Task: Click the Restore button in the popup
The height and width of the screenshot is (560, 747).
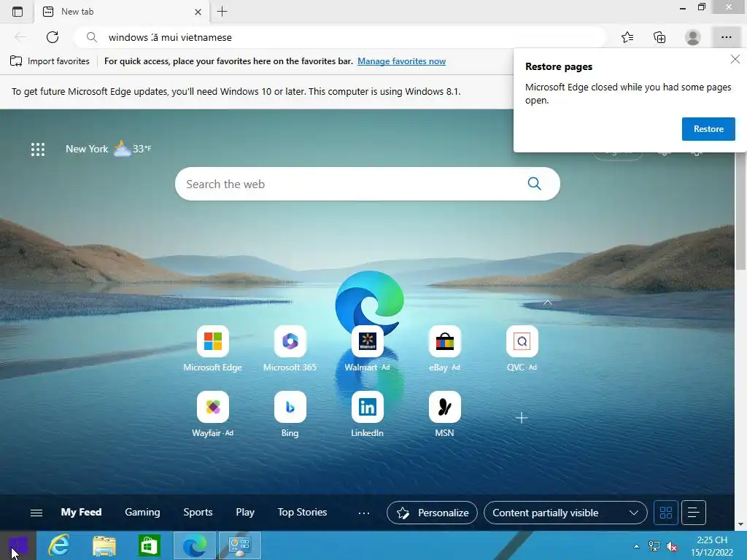Action: pos(708,129)
